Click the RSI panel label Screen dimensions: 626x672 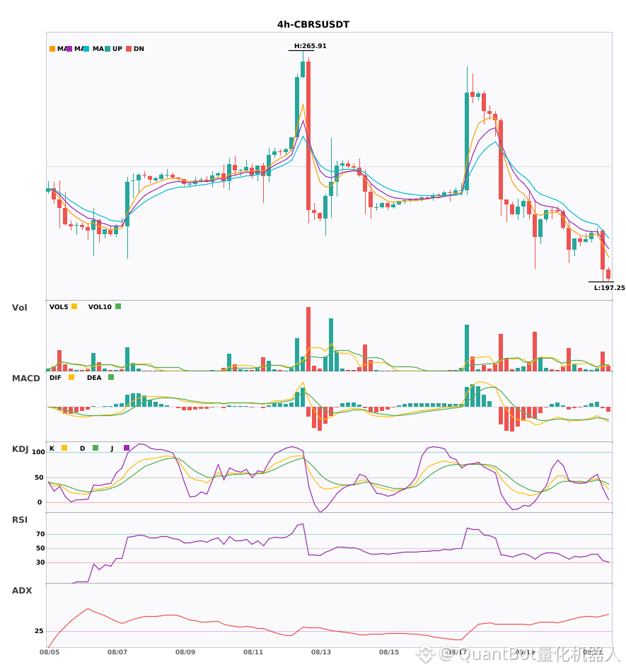tap(20, 519)
